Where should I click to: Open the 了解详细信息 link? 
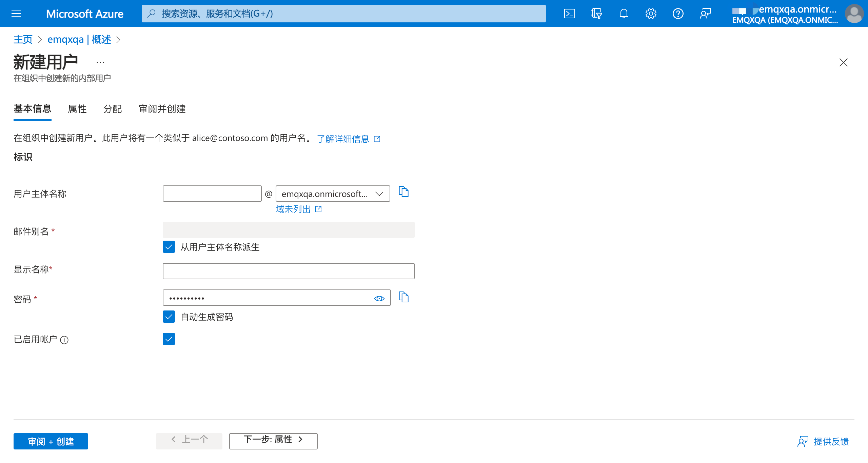[343, 139]
